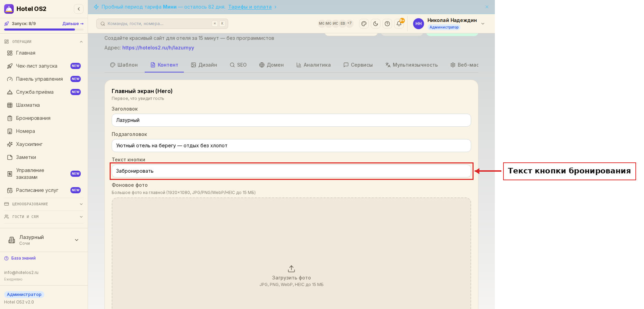The width and height of the screenshot is (644, 309).
Task: Click the Тарифы и оплата link
Action: 250,7
